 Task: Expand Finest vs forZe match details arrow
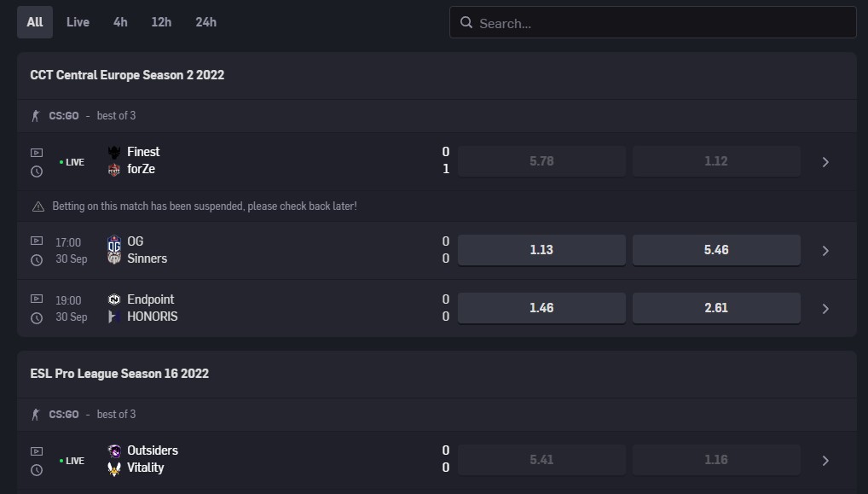(x=825, y=162)
